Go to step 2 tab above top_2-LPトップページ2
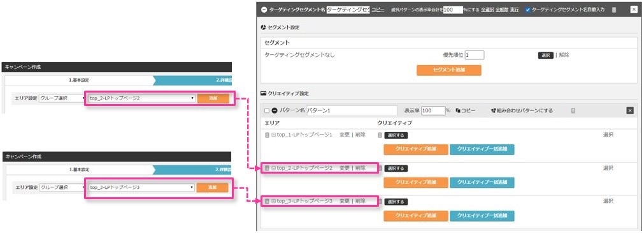Viewport: 644px width, 233px height. [193, 80]
